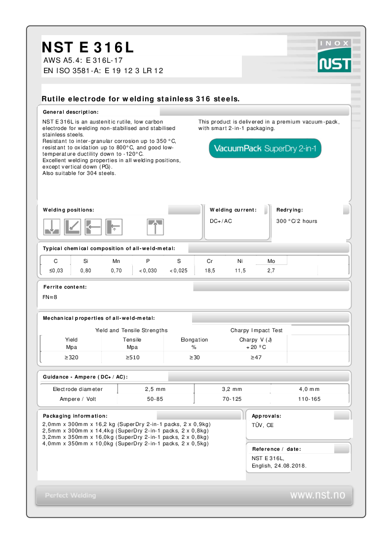392x555 pixels.
Task: Click the overhead welding position icon
Action: pyautogui.click(x=155, y=227)
